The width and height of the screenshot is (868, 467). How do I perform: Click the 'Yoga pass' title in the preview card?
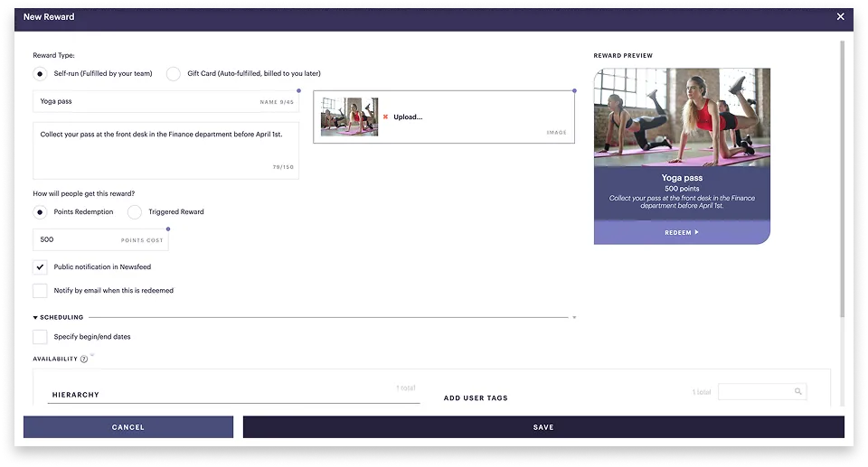(x=682, y=178)
